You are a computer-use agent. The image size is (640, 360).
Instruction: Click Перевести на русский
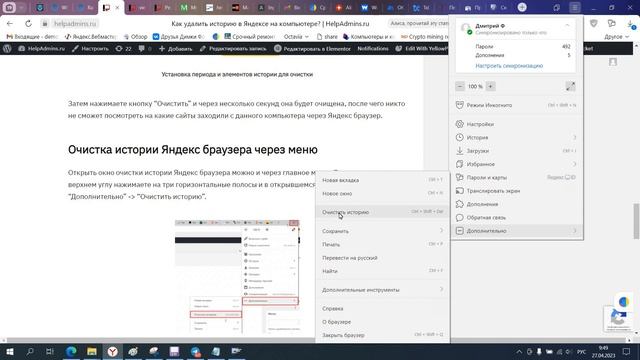coord(383,258)
